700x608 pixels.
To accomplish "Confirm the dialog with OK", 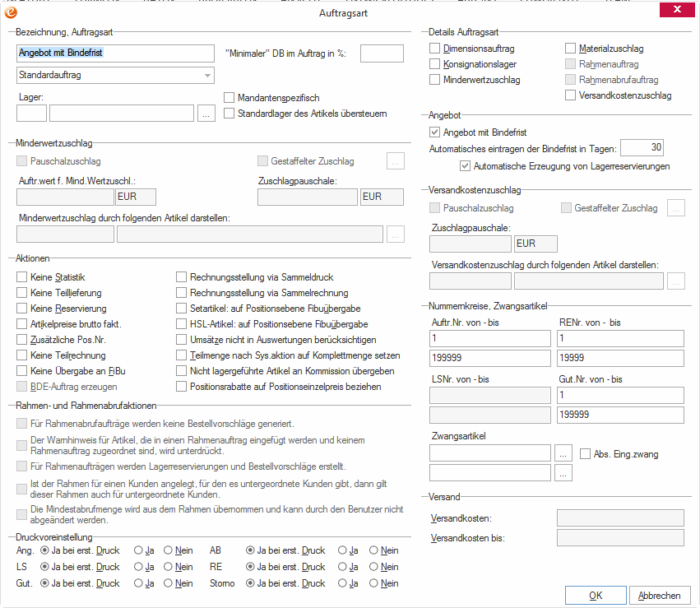I will (596, 596).
